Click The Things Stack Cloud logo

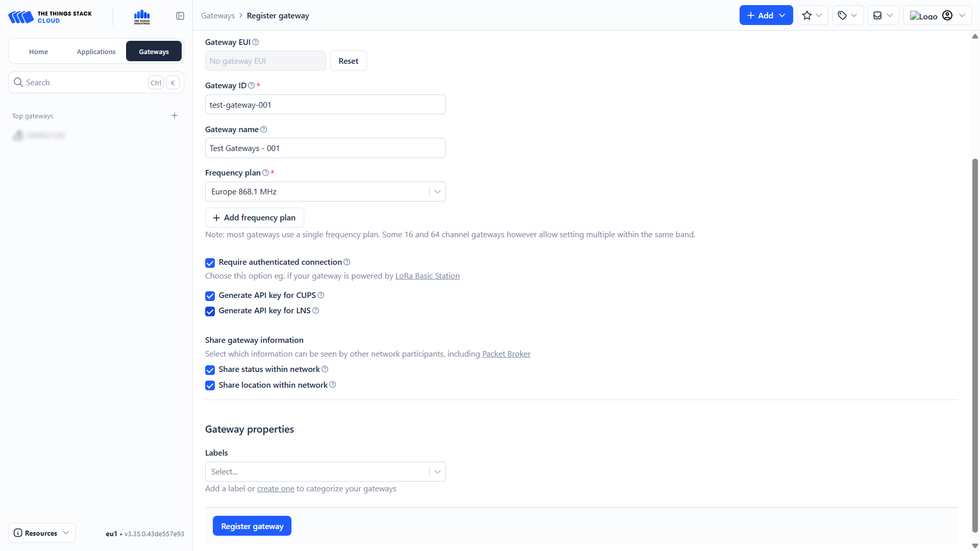click(50, 17)
